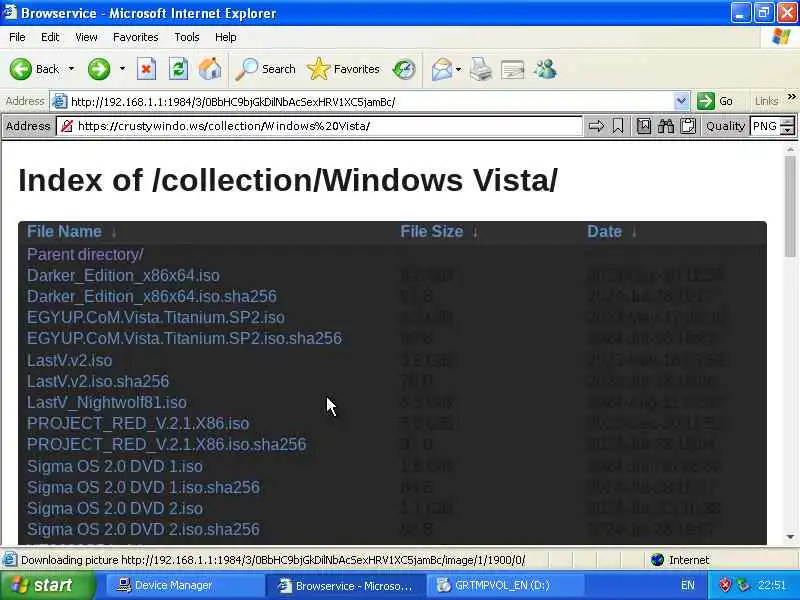
Task: Click the binoculars find icon
Action: [x=666, y=126]
